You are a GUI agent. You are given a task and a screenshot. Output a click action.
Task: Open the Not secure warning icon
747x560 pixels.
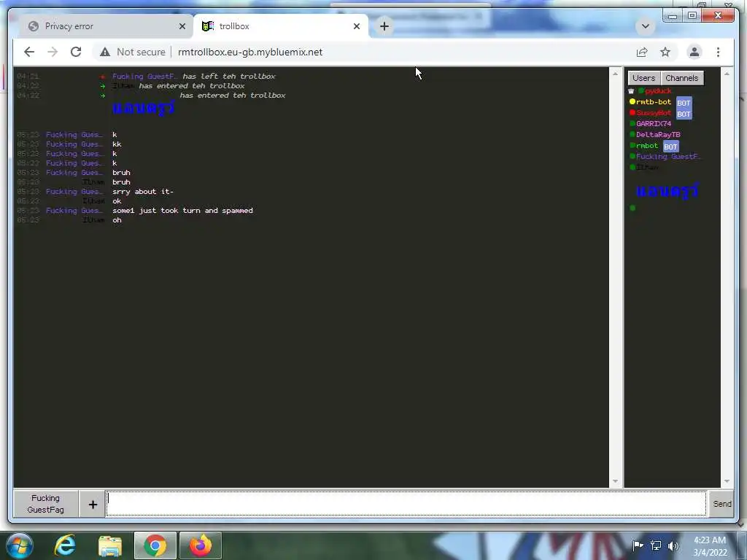point(105,52)
